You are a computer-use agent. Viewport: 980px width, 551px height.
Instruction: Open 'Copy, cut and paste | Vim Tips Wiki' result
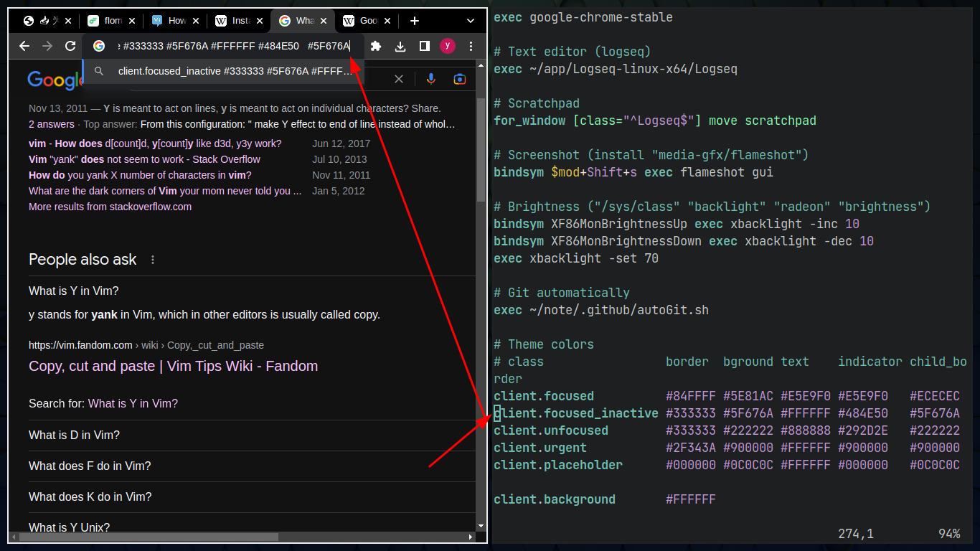pos(173,366)
